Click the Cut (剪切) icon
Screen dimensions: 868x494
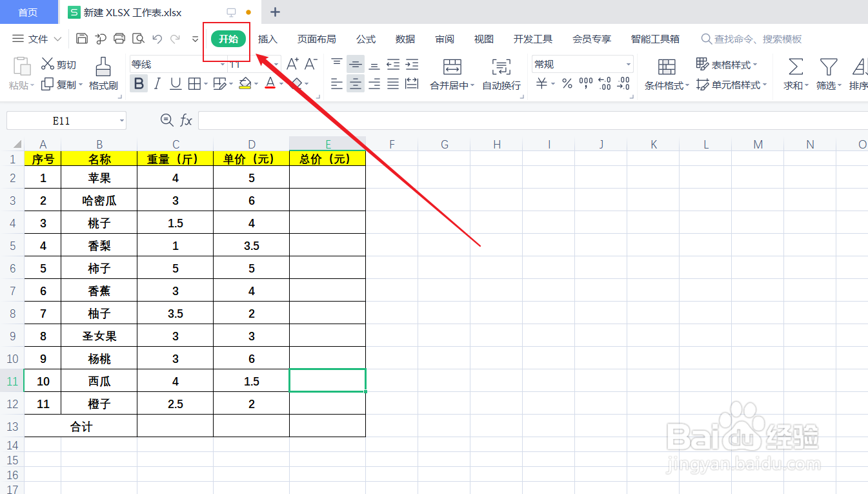[x=48, y=63]
